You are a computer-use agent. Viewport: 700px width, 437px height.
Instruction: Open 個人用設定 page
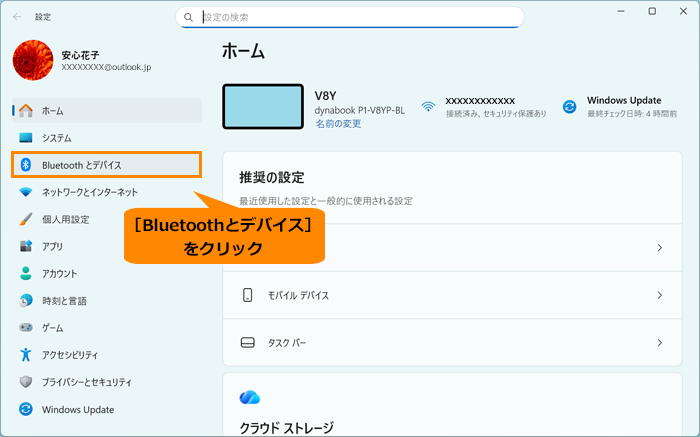[x=107, y=219]
